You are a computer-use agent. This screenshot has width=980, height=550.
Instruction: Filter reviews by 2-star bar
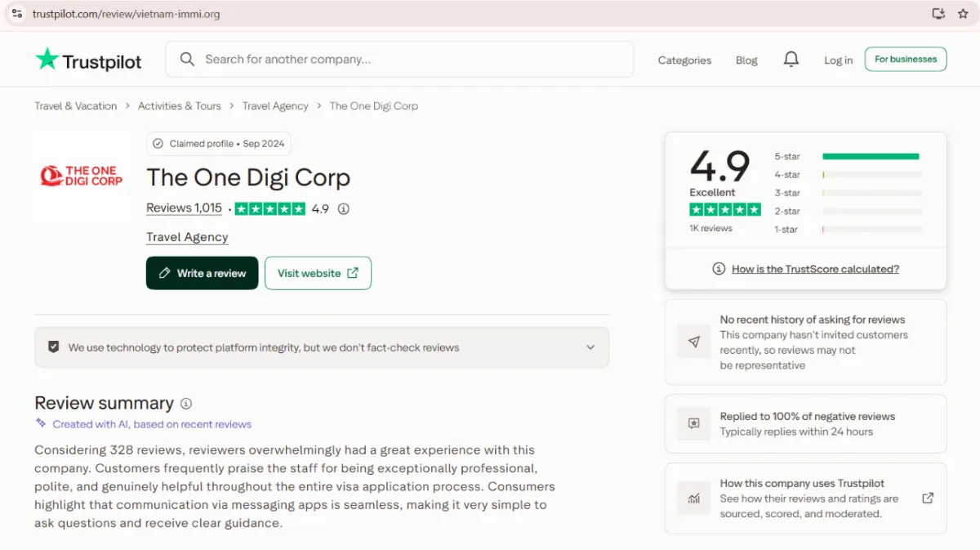click(x=848, y=212)
